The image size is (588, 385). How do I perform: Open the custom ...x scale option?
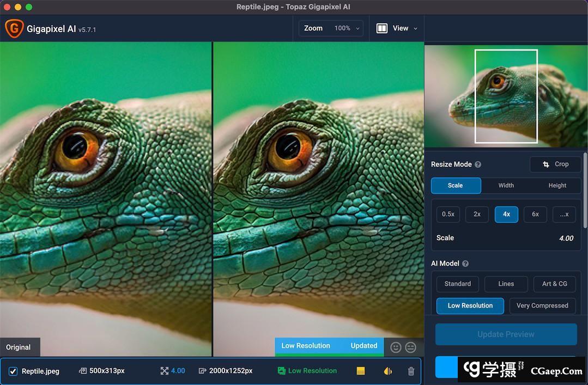[564, 214]
